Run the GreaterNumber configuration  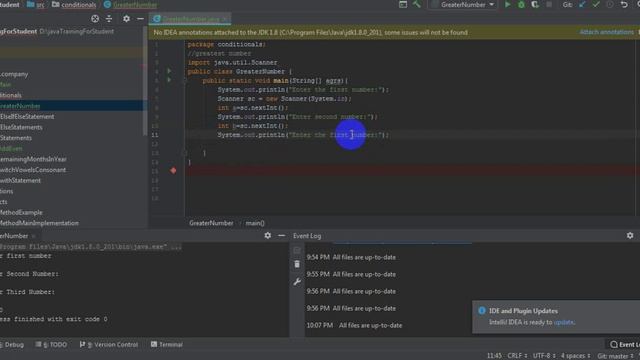pos(507,4)
